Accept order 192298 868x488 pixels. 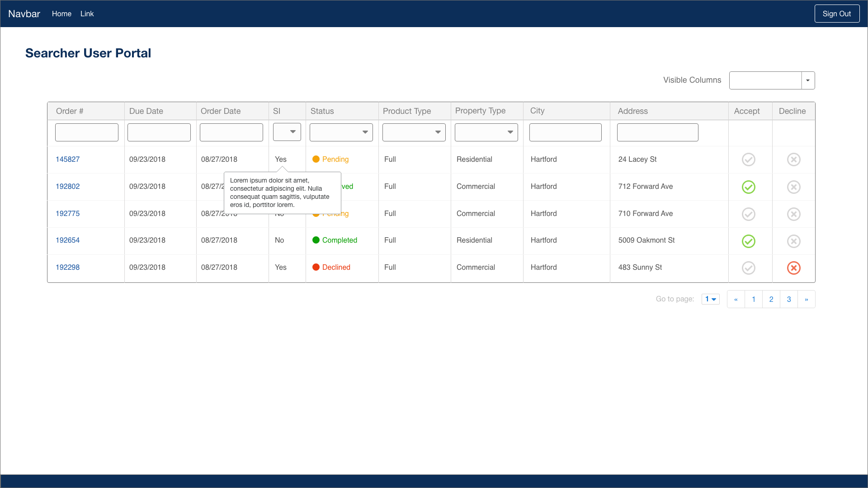[x=749, y=268]
